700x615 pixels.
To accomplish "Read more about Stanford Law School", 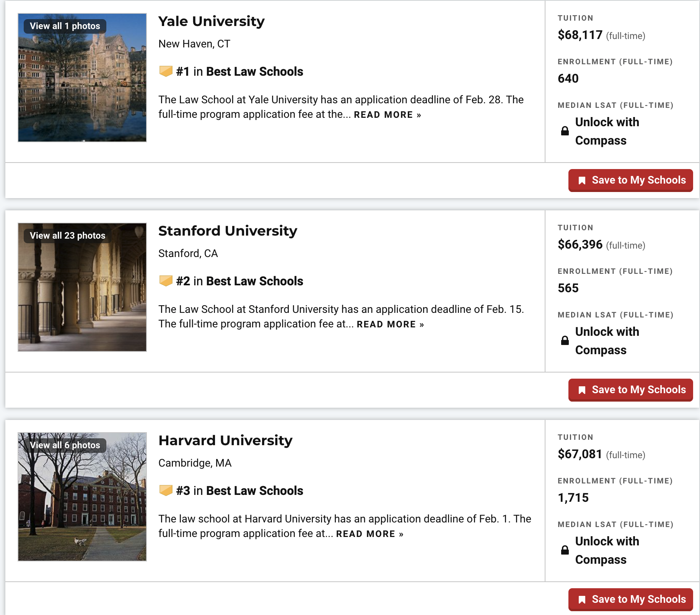I will [390, 324].
